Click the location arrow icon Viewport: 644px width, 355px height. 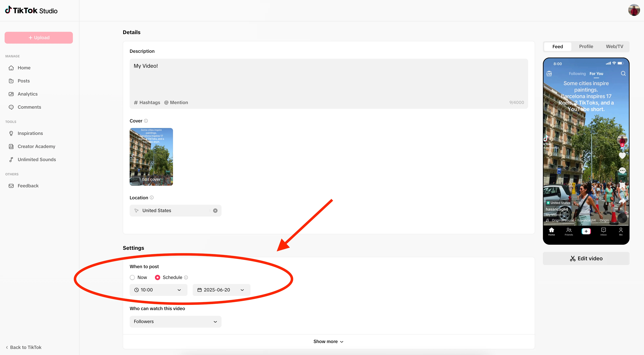[137, 211]
